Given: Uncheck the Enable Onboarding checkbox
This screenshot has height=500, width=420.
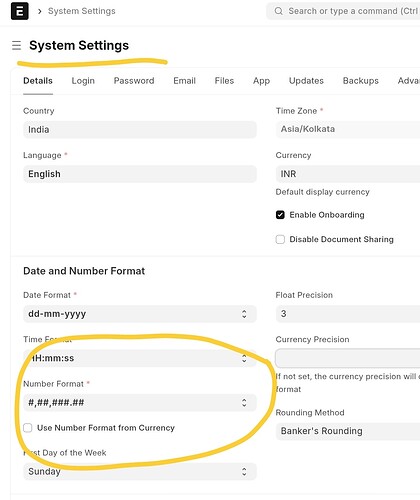Looking at the screenshot, I should [280, 215].
